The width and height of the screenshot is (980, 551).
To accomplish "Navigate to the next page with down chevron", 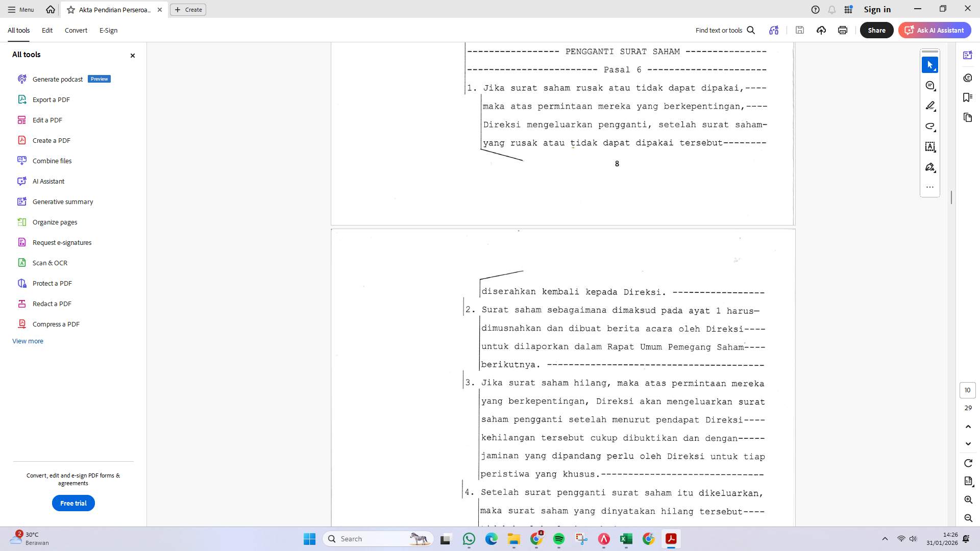I will click(968, 443).
